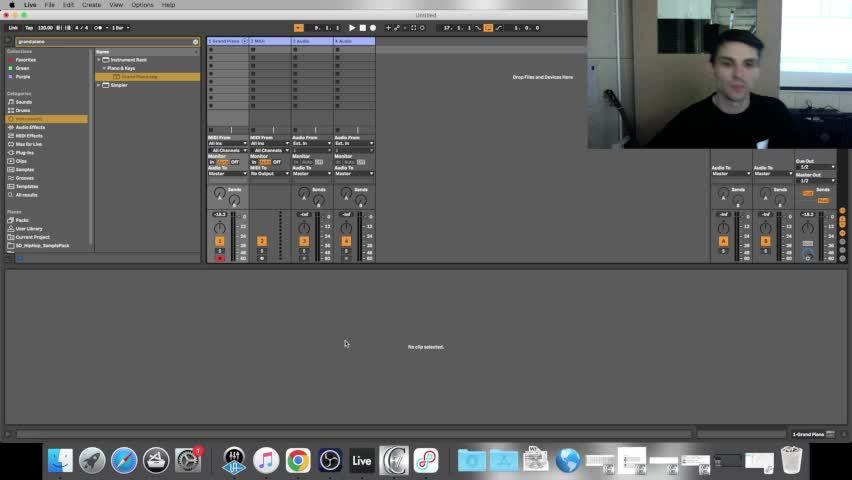Viewport: 852px width, 480px height.
Task: Toggle track 1 activator button
Action: pos(220,241)
